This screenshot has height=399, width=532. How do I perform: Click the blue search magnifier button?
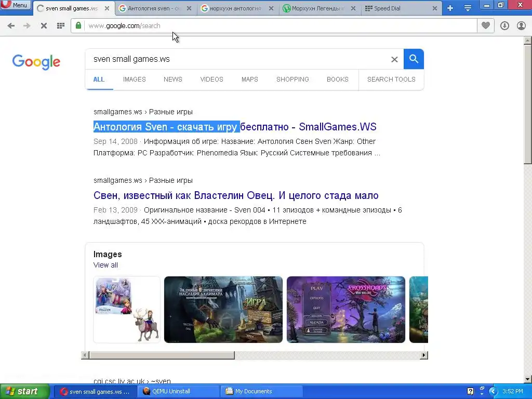click(x=414, y=59)
